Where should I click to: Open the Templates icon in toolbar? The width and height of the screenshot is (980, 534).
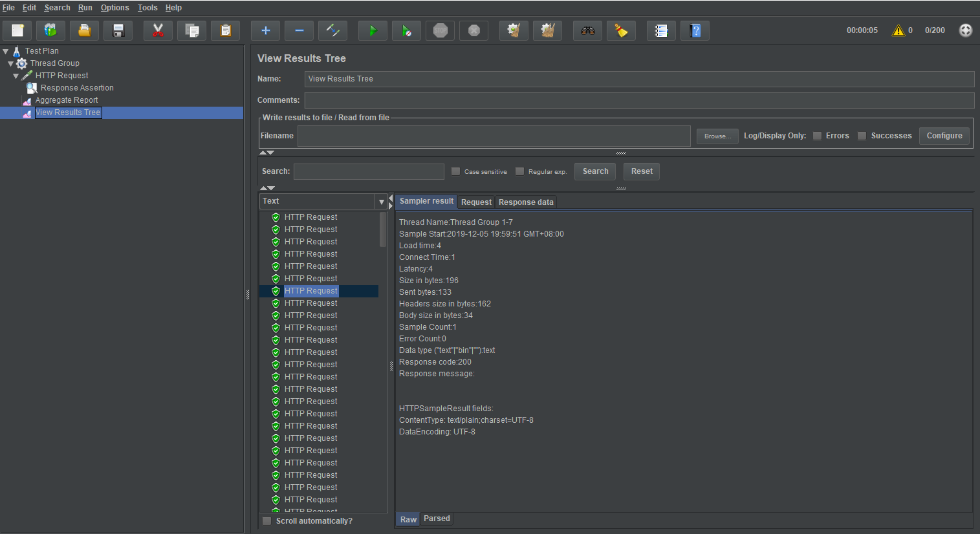[x=50, y=30]
